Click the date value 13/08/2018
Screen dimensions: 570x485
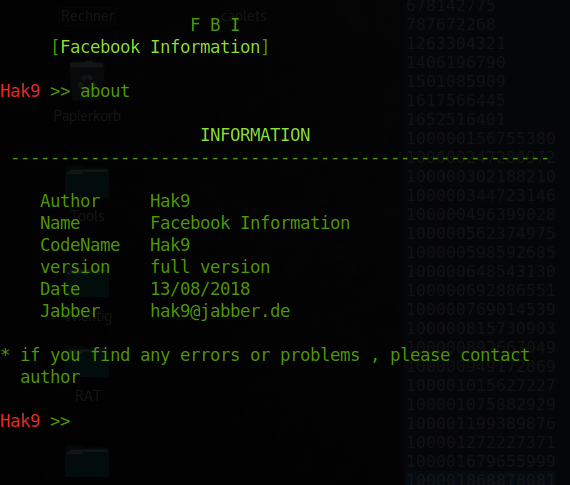point(200,289)
